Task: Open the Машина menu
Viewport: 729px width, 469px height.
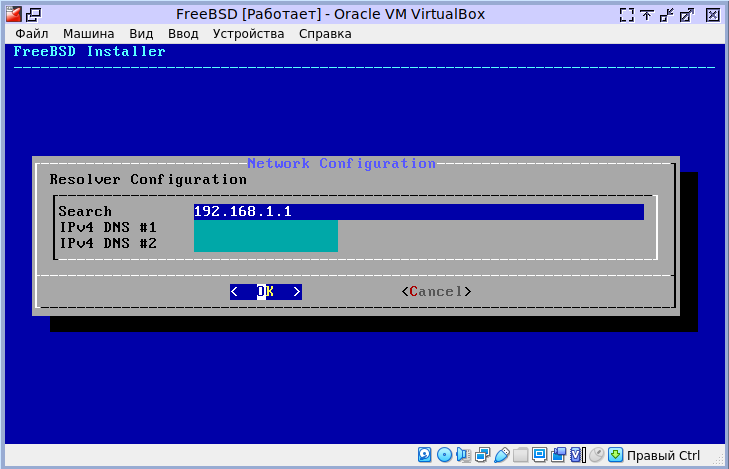Action: [88, 34]
